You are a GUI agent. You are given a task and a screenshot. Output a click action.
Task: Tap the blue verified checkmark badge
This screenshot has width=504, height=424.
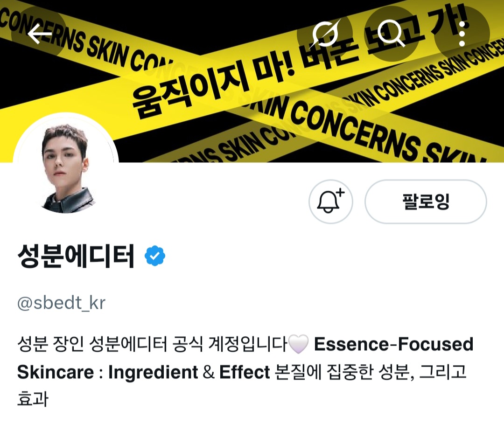(155, 256)
